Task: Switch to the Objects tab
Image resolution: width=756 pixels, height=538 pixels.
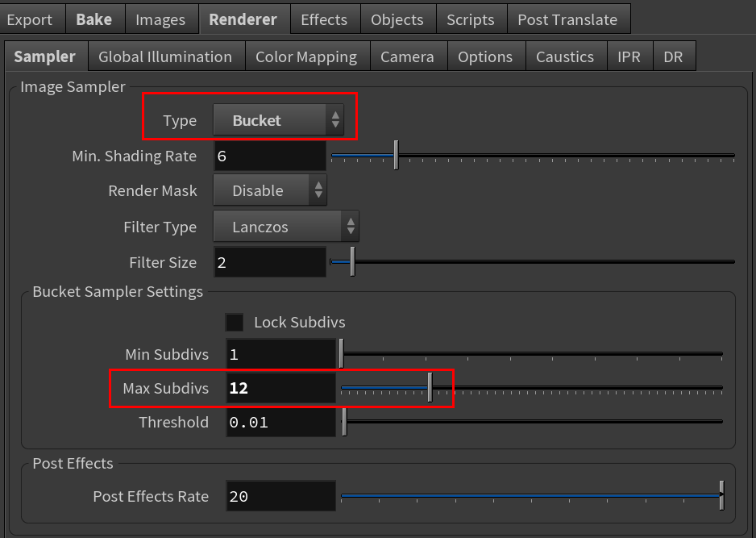Action: pyautogui.click(x=398, y=19)
